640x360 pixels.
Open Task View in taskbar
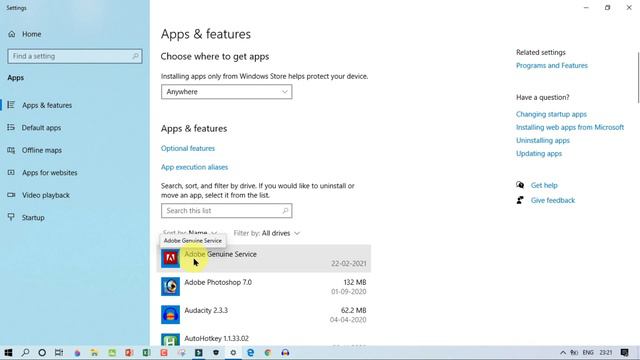point(59,353)
